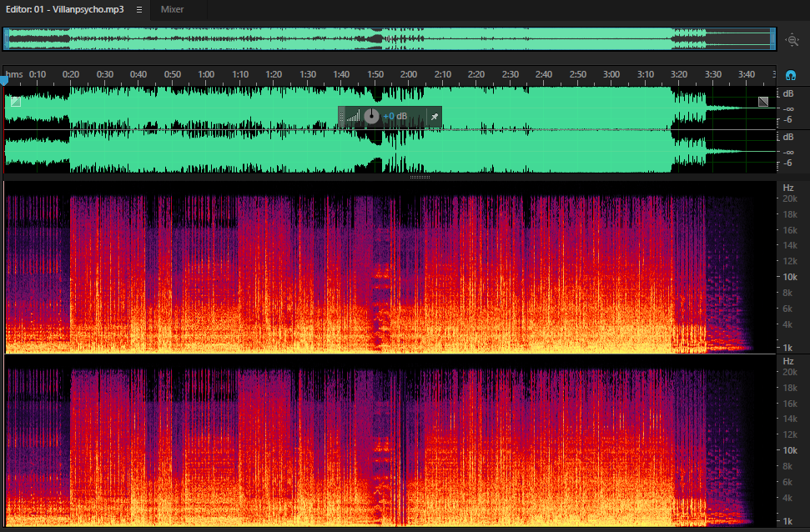Viewport: 810px width, 532px height.
Task: Click 10k on the upper frequency scale
Action: (x=790, y=277)
